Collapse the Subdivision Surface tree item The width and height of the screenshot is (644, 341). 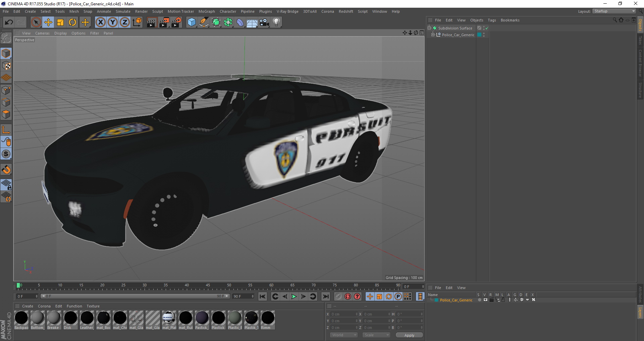click(429, 28)
